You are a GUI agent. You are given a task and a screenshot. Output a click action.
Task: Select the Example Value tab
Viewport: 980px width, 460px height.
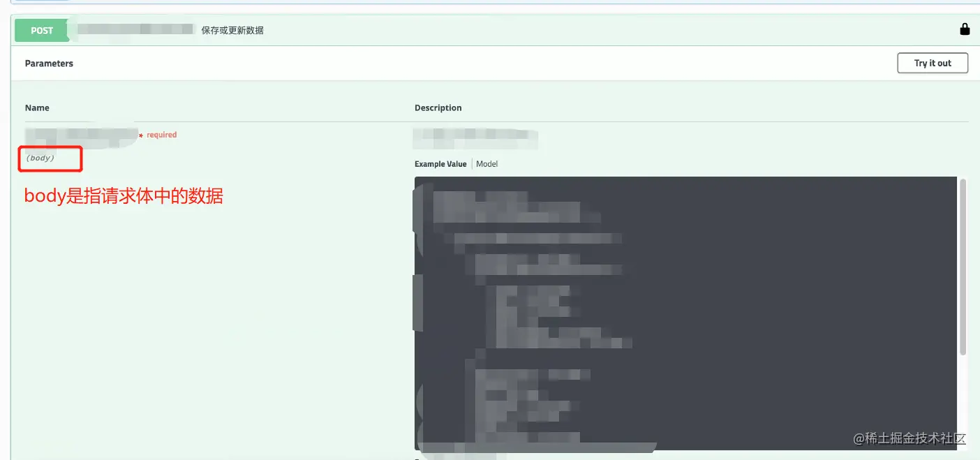[x=440, y=164]
